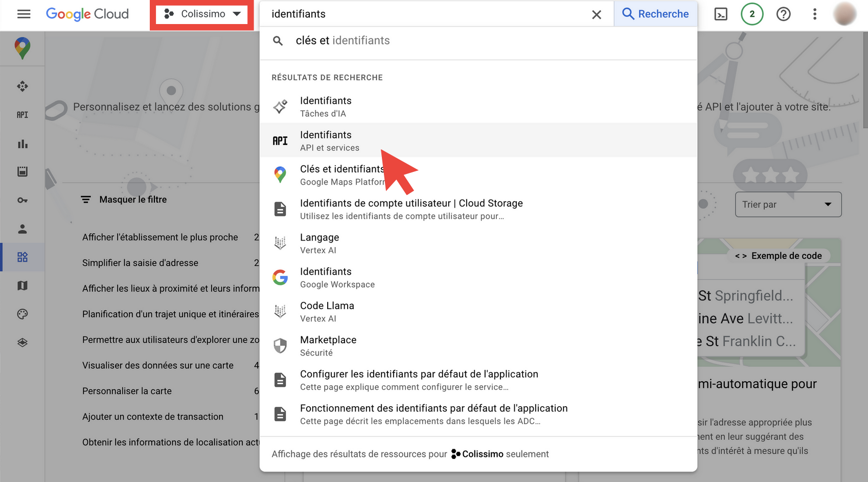Click the document icon beside Cloud Storage result
Image resolution: width=868 pixels, height=482 pixels.
click(x=280, y=209)
